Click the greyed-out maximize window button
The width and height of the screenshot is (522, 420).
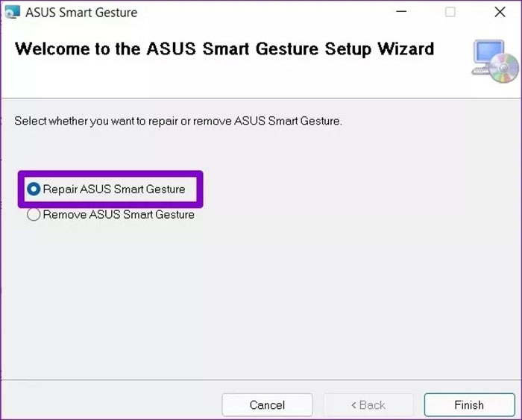450,12
